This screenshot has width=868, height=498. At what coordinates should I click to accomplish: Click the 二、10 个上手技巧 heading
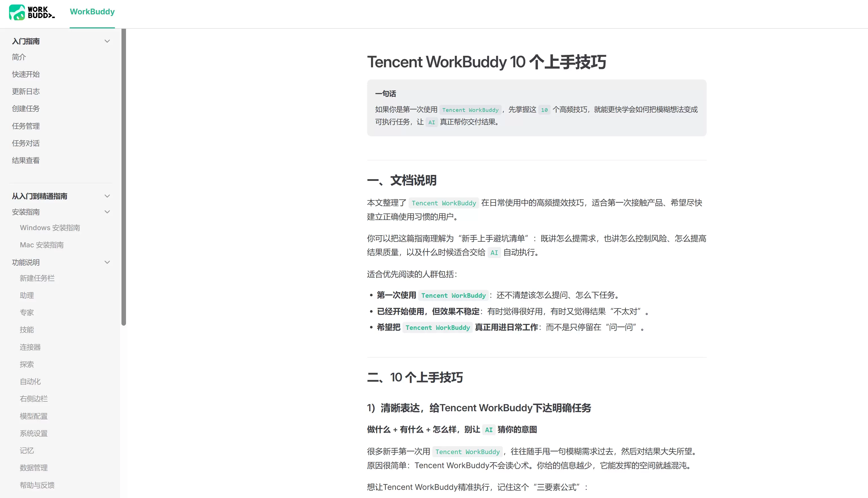(415, 378)
